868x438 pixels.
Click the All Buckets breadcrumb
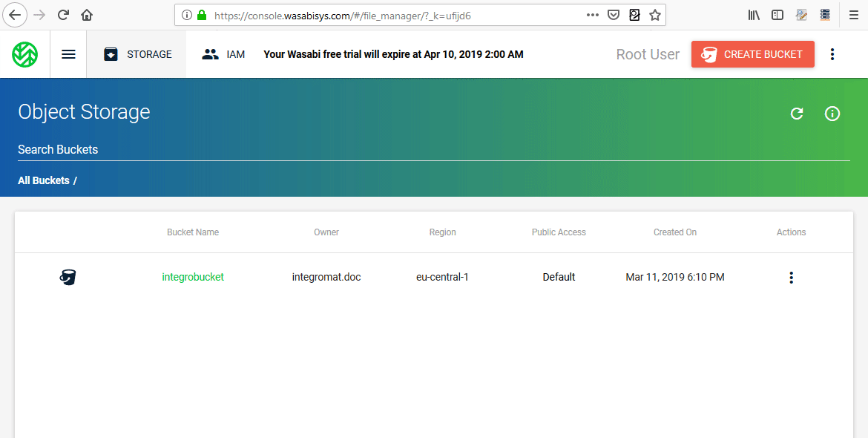click(x=44, y=180)
